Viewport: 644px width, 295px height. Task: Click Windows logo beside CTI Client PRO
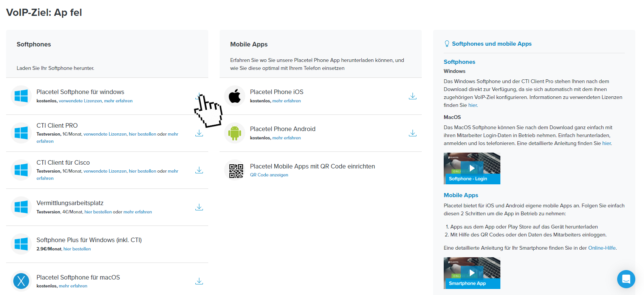pos(21,133)
